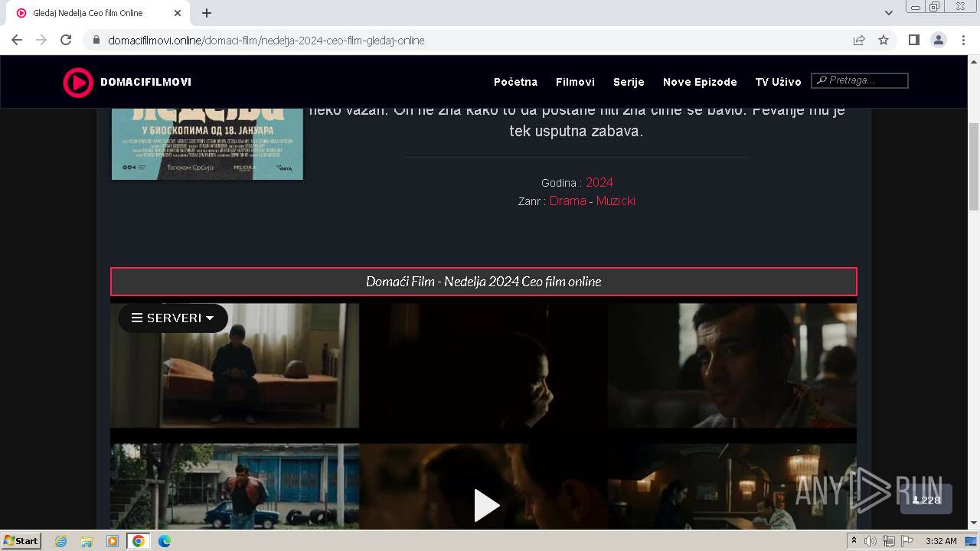Open Chrome three-dot menu
This screenshot has width=980, height=551.
pos(963,40)
